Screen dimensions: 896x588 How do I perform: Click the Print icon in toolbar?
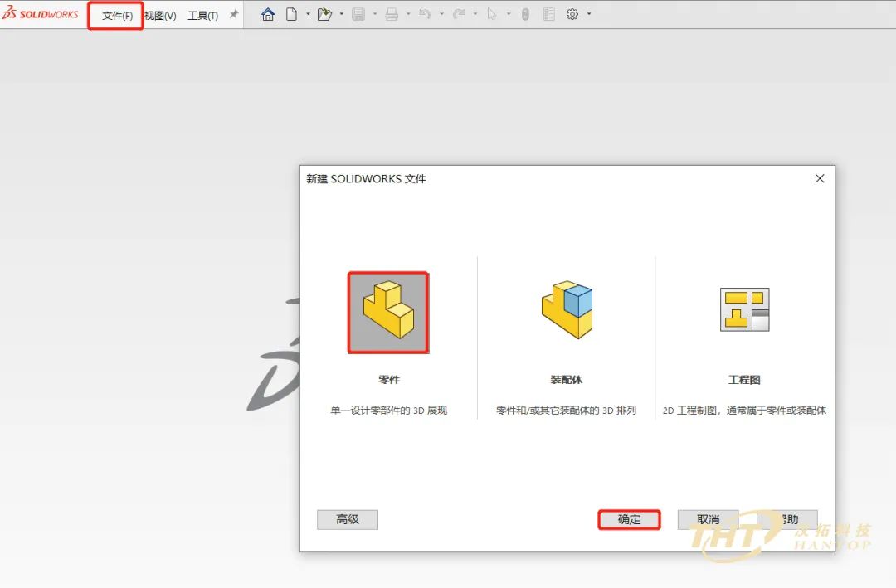click(392, 14)
